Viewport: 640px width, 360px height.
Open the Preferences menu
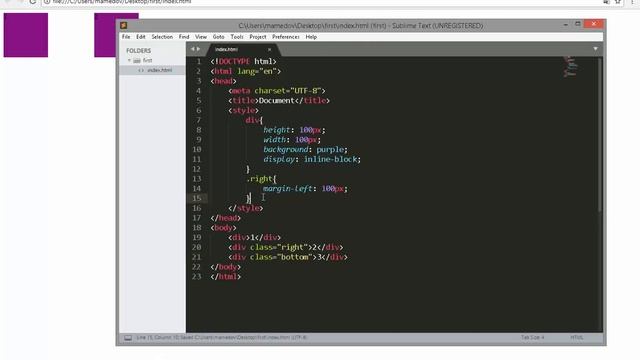click(286, 37)
